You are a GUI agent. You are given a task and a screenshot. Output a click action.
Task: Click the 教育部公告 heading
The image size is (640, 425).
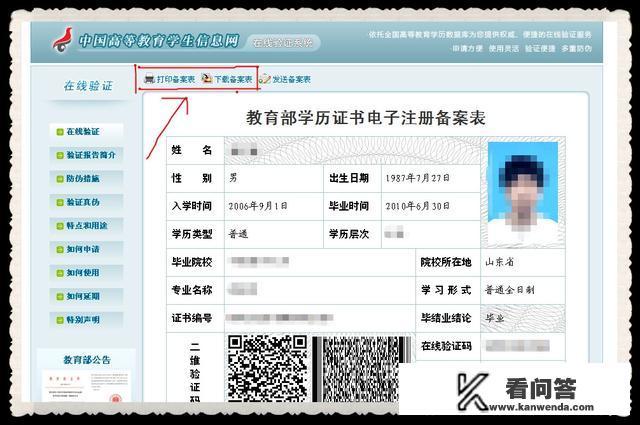87,360
